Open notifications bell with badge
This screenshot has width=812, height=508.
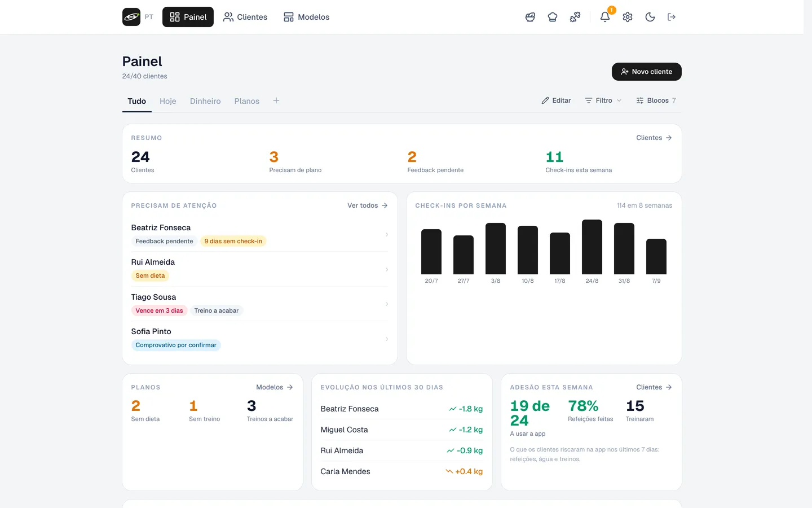(605, 17)
